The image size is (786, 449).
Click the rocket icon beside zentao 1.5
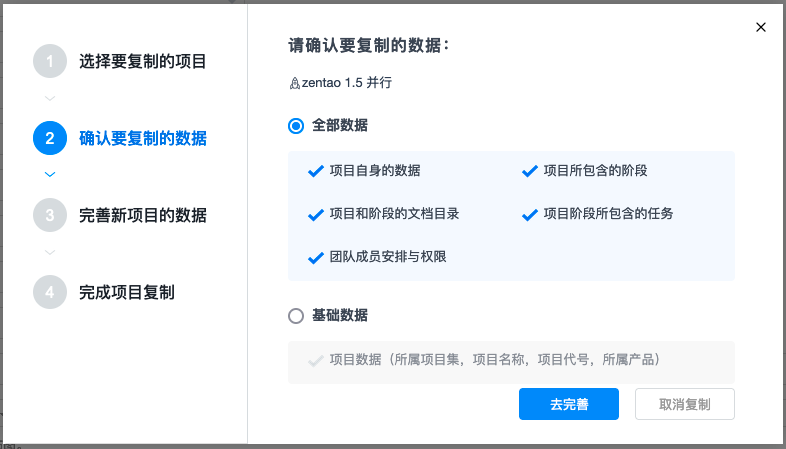pyautogui.click(x=295, y=83)
